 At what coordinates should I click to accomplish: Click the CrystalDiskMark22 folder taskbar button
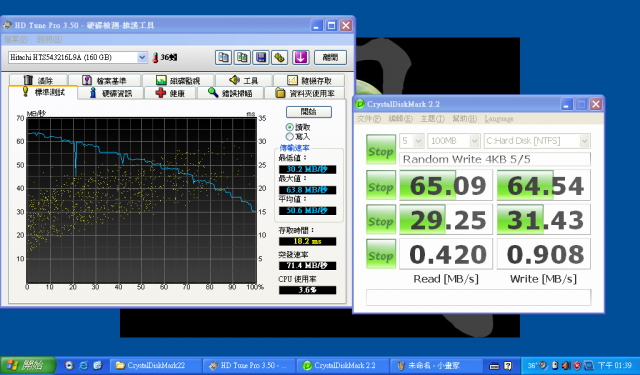156,366
